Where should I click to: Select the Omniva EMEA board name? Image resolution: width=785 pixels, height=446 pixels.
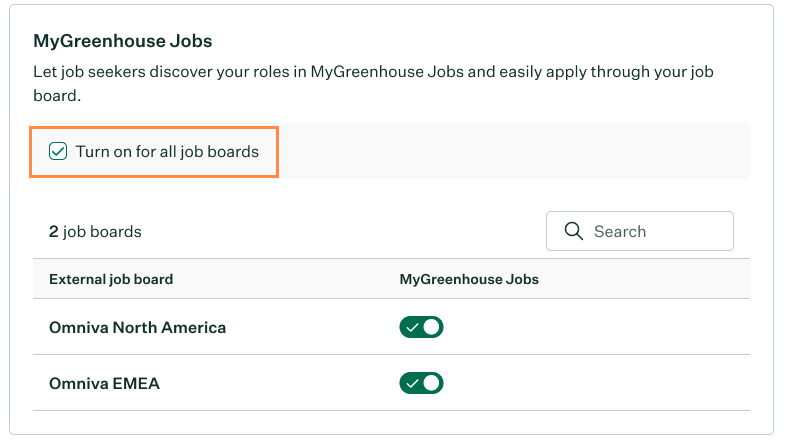104,383
